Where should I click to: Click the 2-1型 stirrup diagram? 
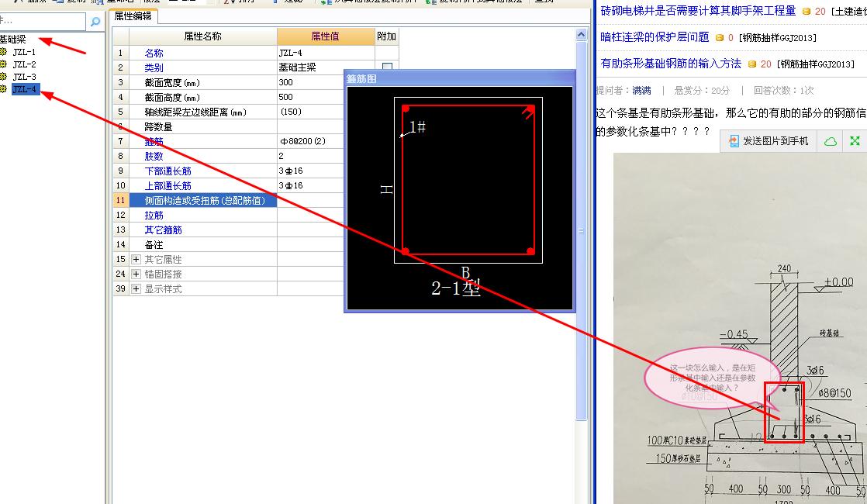[460, 197]
